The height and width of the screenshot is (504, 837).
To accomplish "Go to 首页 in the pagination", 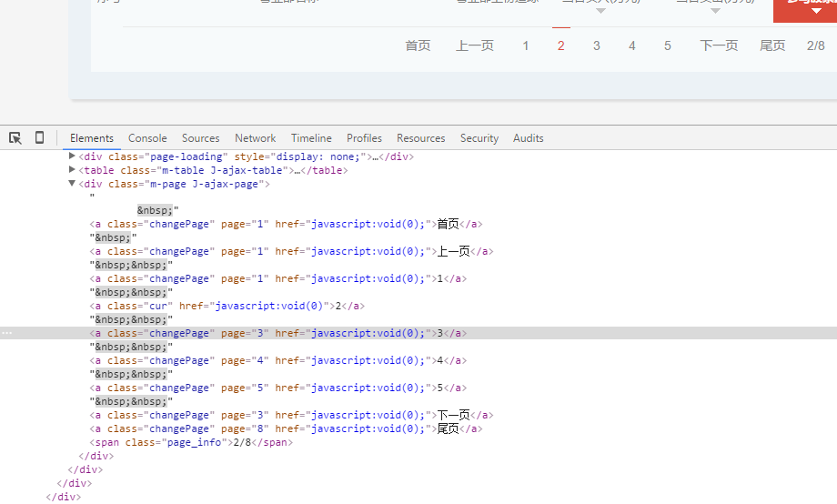I will (x=418, y=45).
